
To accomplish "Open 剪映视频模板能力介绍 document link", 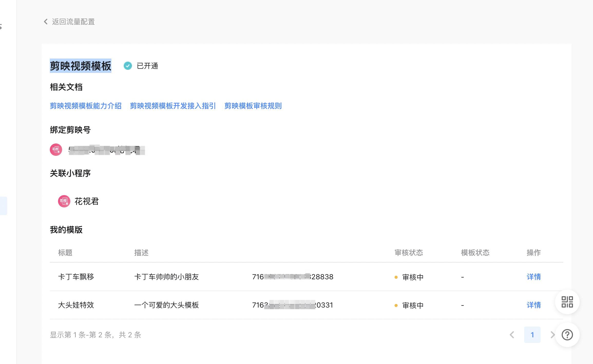I will [86, 106].
